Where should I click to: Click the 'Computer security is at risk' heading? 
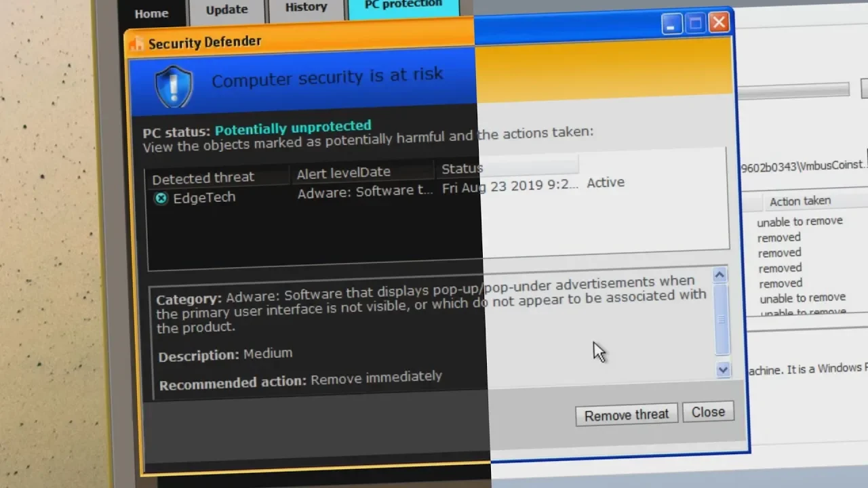[328, 77]
